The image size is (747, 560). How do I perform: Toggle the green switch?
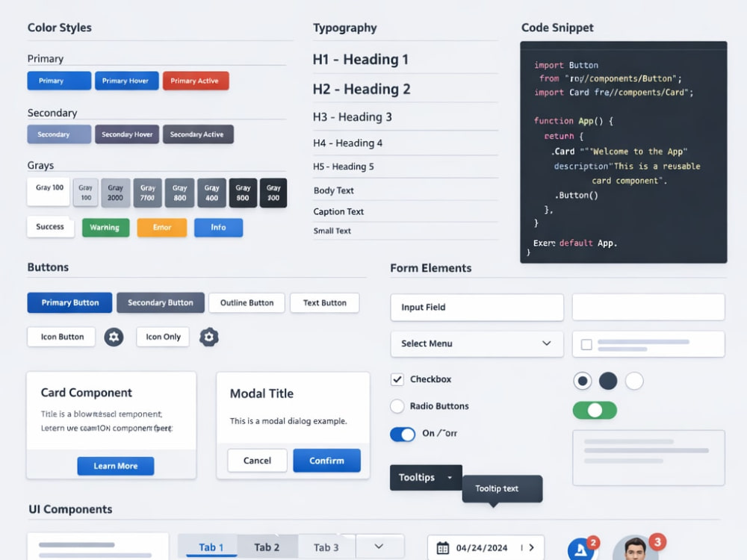pyautogui.click(x=595, y=410)
